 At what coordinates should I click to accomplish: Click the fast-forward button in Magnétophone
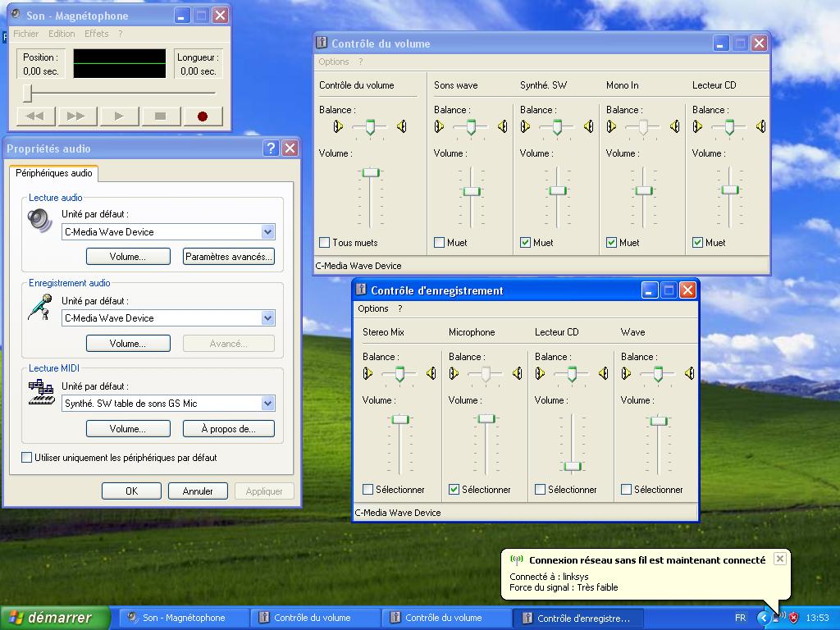[x=76, y=116]
